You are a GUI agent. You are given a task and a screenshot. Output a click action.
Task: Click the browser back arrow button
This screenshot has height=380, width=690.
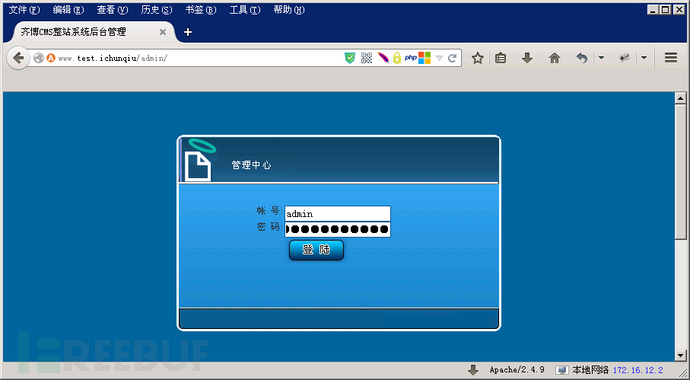pyautogui.click(x=18, y=58)
